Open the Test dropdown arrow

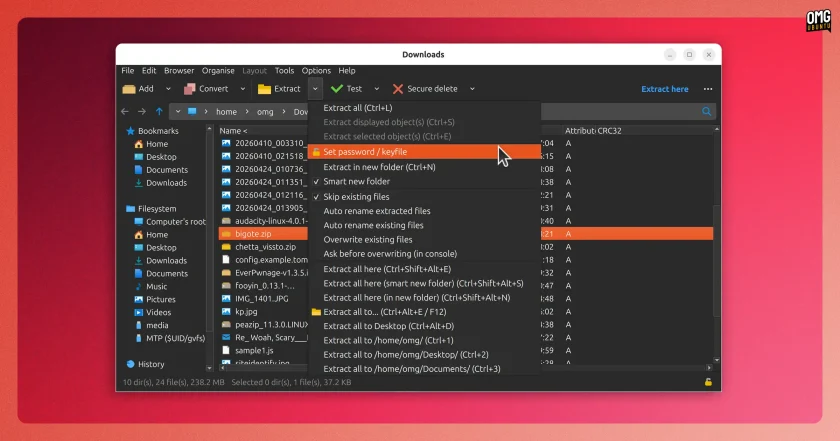(377, 89)
